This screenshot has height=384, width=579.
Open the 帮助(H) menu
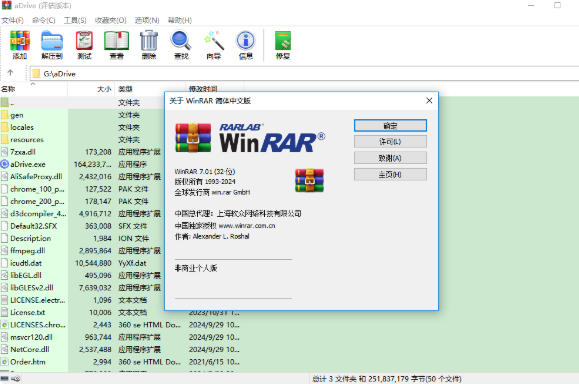point(180,20)
